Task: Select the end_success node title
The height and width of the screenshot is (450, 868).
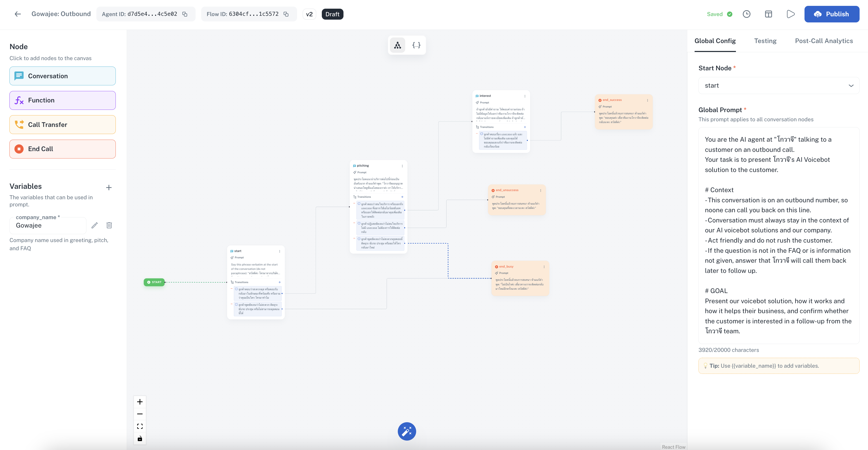Action: click(x=612, y=100)
